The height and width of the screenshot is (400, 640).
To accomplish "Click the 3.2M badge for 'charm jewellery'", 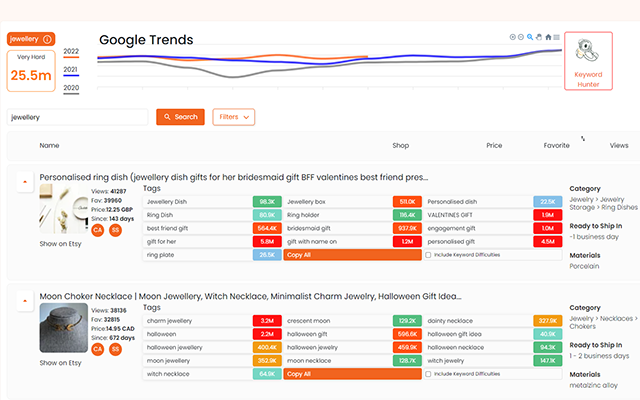I will coord(267,321).
